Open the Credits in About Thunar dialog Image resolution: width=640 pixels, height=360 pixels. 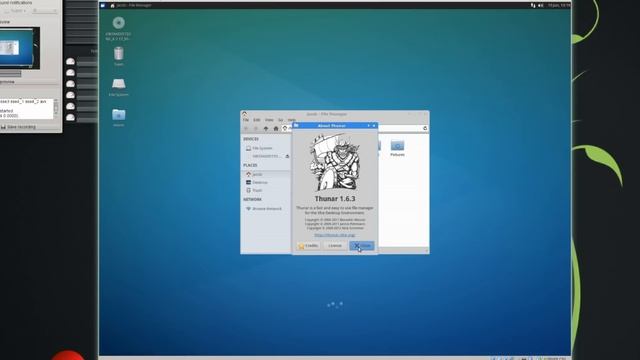coord(308,246)
